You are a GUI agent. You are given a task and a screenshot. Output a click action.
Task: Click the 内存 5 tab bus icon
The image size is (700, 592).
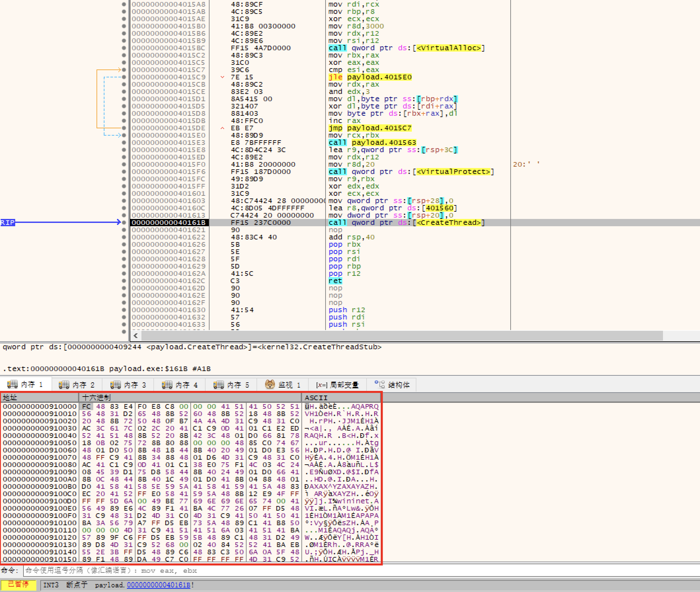click(x=219, y=385)
